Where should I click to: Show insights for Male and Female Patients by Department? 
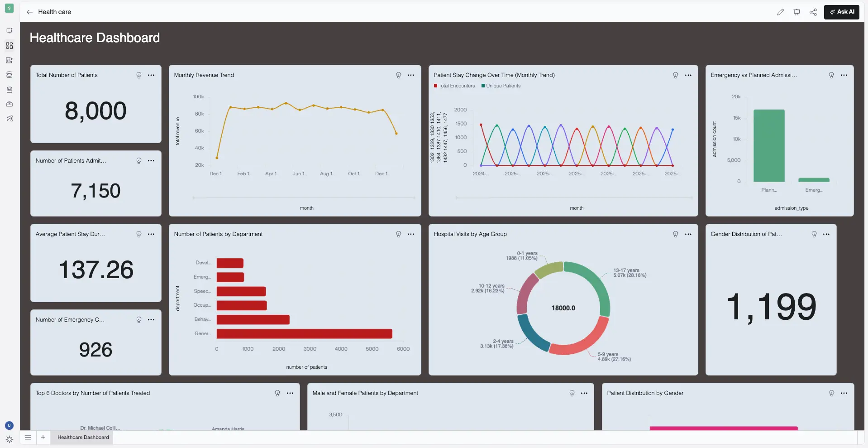tap(572, 393)
